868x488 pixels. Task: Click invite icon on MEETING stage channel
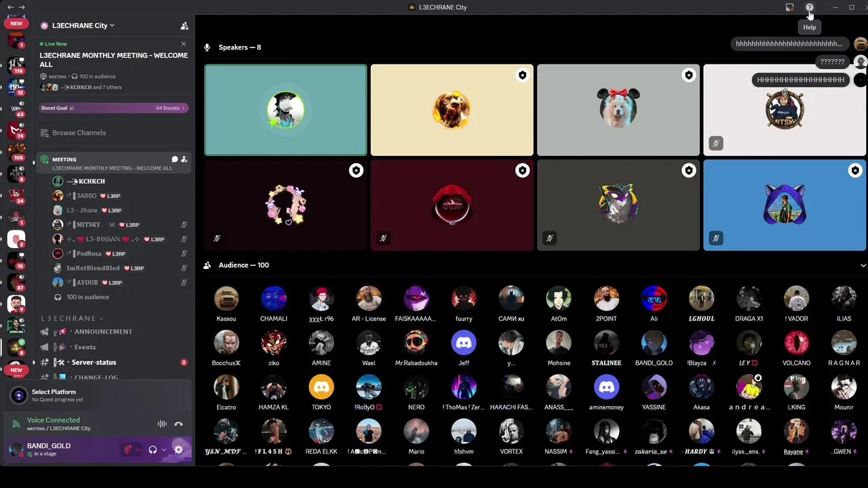(184, 159)
